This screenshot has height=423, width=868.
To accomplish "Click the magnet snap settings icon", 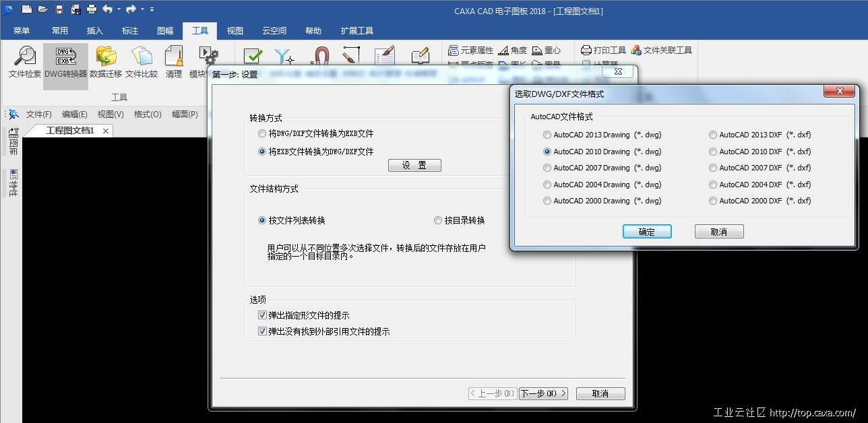I will coord(321,57).
